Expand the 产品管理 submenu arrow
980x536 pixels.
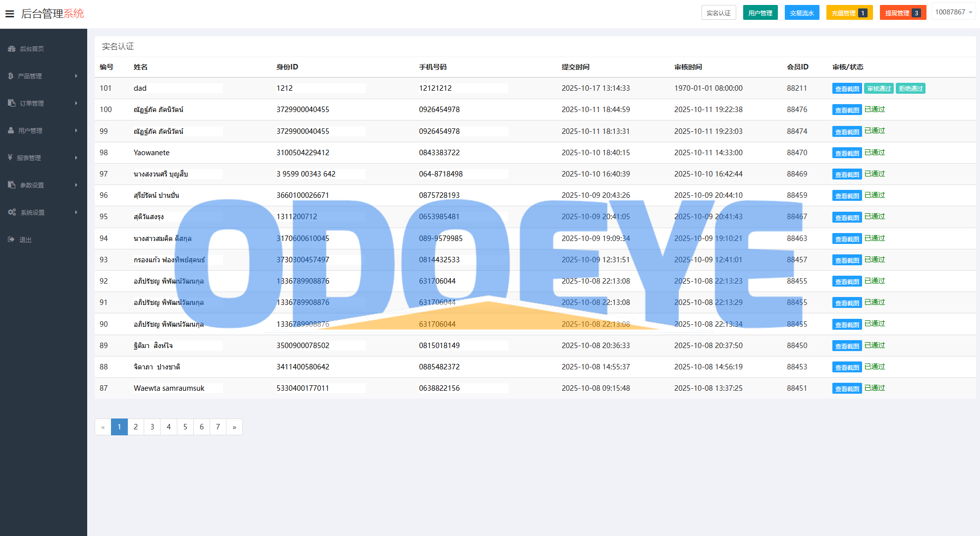coord(76,76)
